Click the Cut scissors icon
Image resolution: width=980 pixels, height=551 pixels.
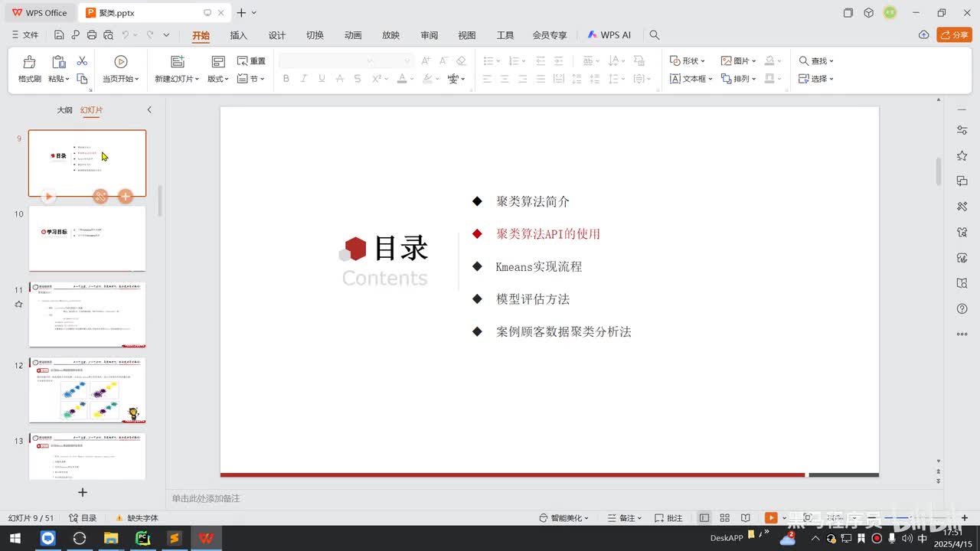coord(82,61)
